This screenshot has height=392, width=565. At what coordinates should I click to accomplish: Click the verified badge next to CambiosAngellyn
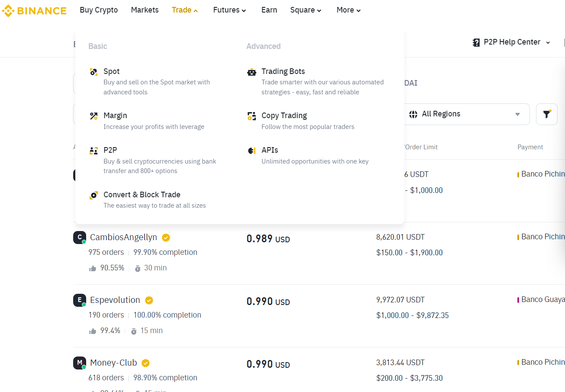(x=165, y=237)
